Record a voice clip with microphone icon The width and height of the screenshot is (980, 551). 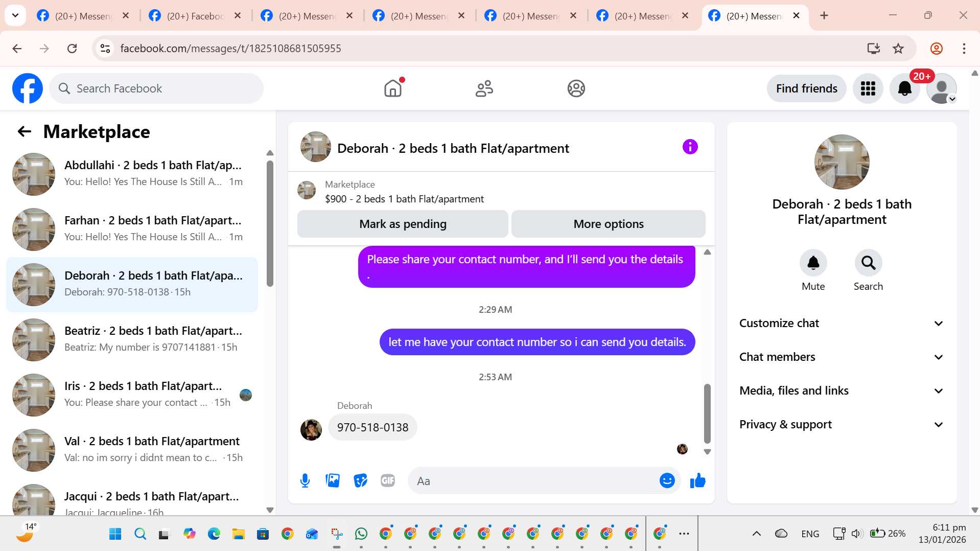[x=305, y=480]
